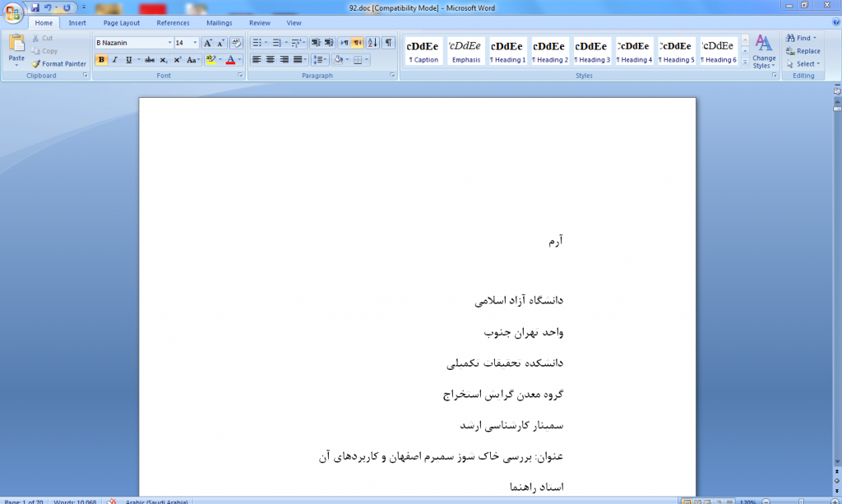Open the References tab
842x504 pixels.
pyautogui.click(x=173, y=23)
